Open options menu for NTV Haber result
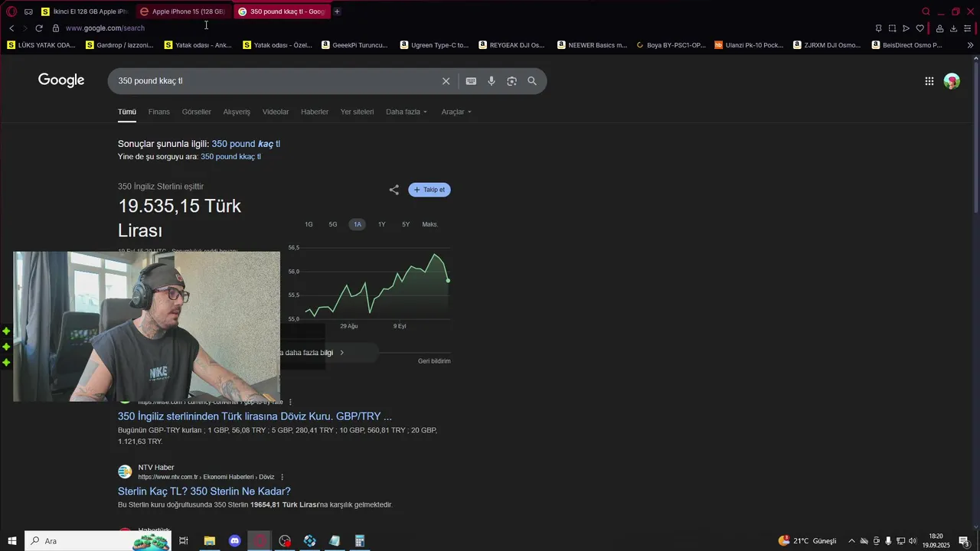The width and height of the screenshot is (980, 551). click(282, 477)
